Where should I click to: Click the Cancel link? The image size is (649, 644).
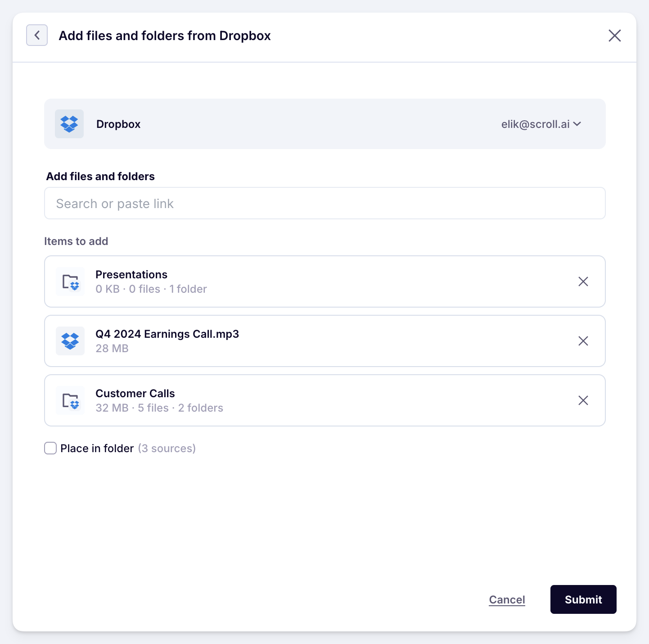point(507,599)
